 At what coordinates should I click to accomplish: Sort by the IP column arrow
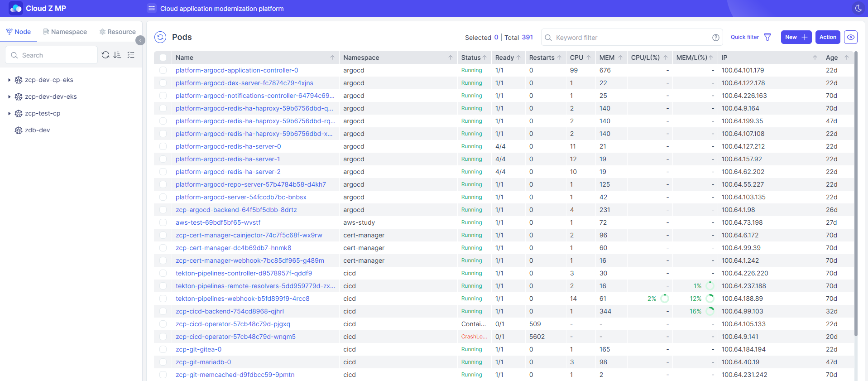click(x=815, y=58)
